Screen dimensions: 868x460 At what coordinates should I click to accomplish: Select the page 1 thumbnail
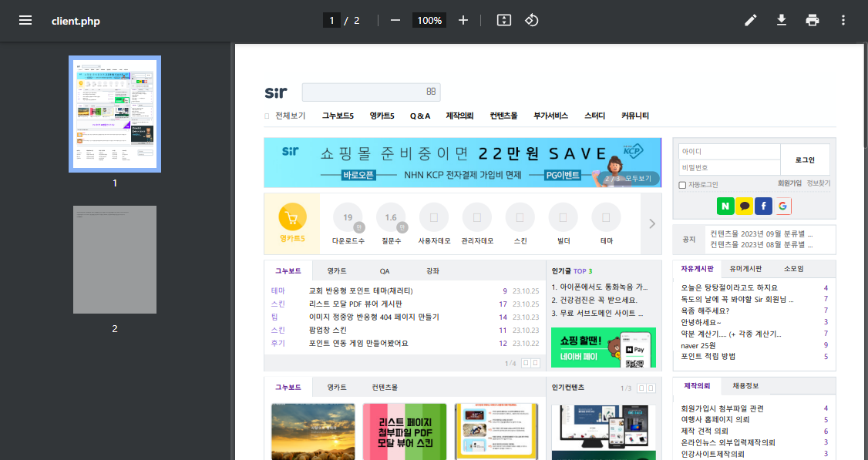point(115,114)
